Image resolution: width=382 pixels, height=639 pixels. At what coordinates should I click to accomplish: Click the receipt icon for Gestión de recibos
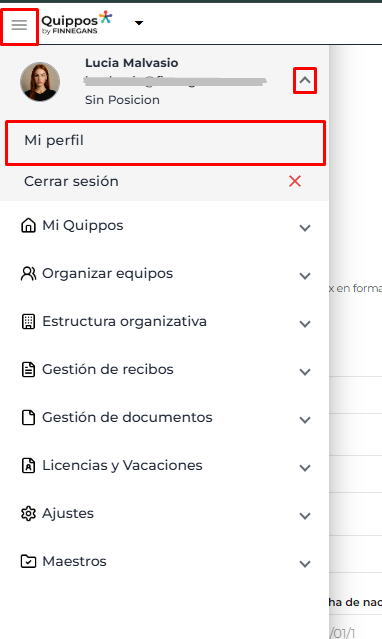pyautogui.click(x=28, y=370)
